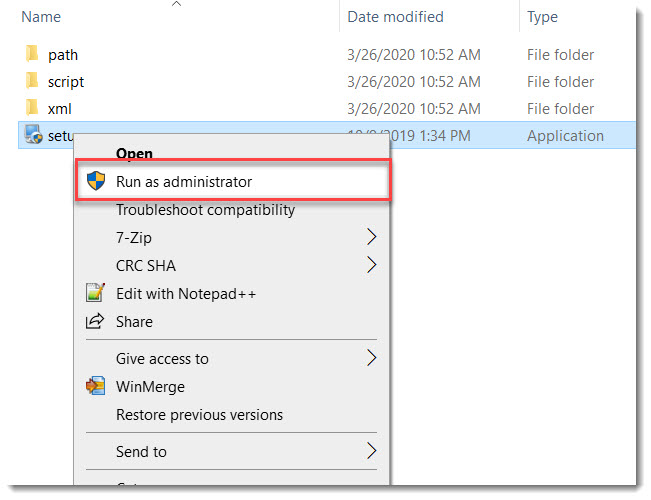Click the script folder icon

pos(31,81)
